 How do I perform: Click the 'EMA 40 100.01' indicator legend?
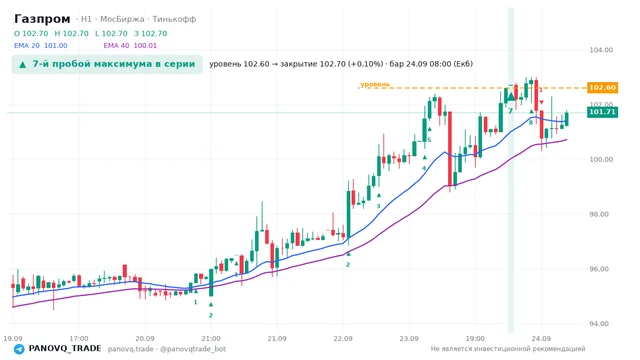click(x=130, y=46)
